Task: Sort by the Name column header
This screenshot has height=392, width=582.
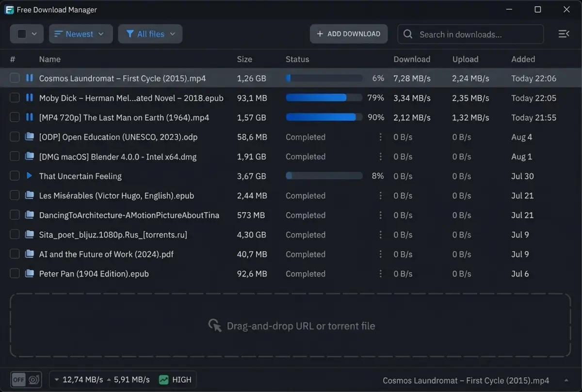Action: [x=50, y=59]
